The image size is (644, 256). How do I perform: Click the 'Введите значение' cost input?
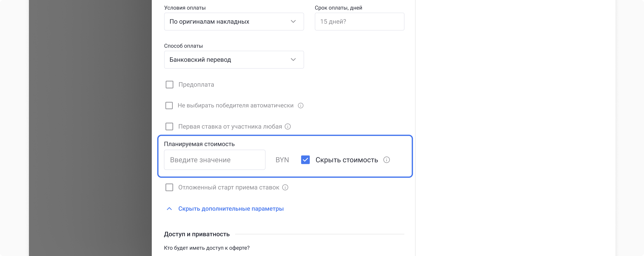coord(214,160)
